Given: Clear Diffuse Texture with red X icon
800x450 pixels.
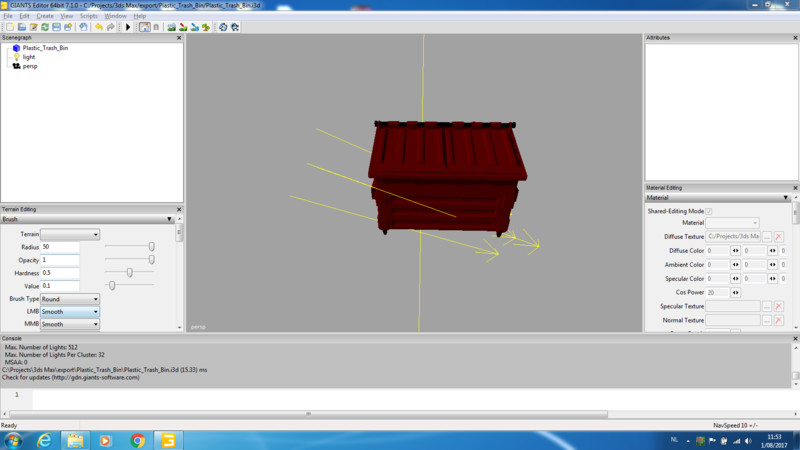Looking at the screenshot, I should [778, 235].
